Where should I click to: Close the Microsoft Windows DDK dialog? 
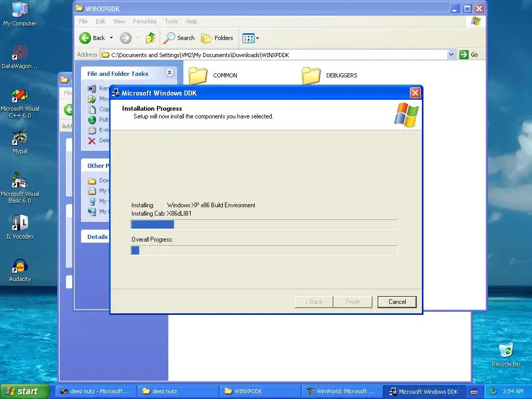pos(415,92)
